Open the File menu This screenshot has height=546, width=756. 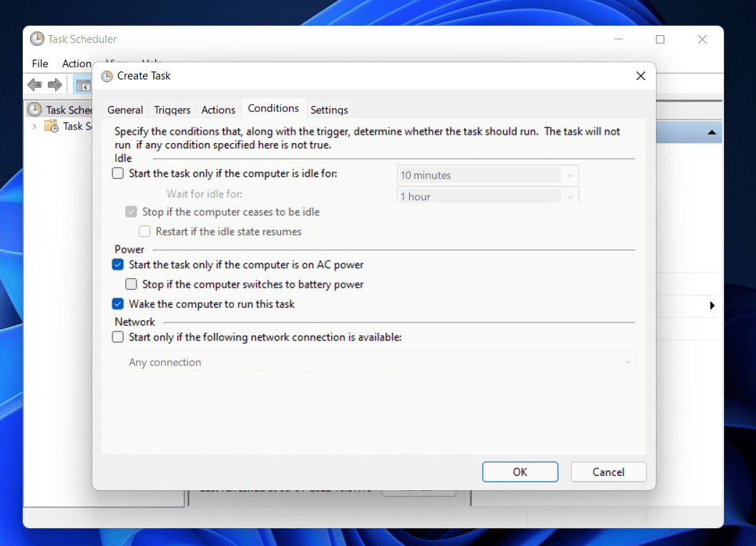[x=40, y=64]
